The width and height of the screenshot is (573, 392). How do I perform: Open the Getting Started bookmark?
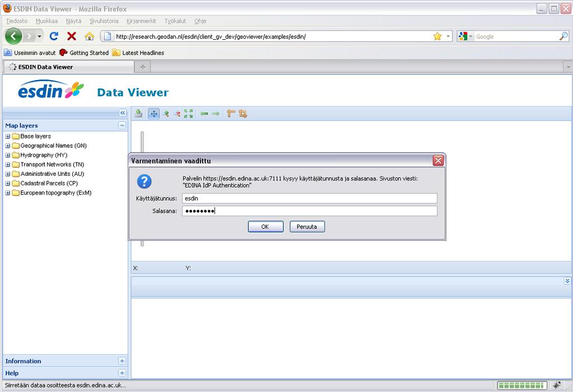tap(84, 53)
